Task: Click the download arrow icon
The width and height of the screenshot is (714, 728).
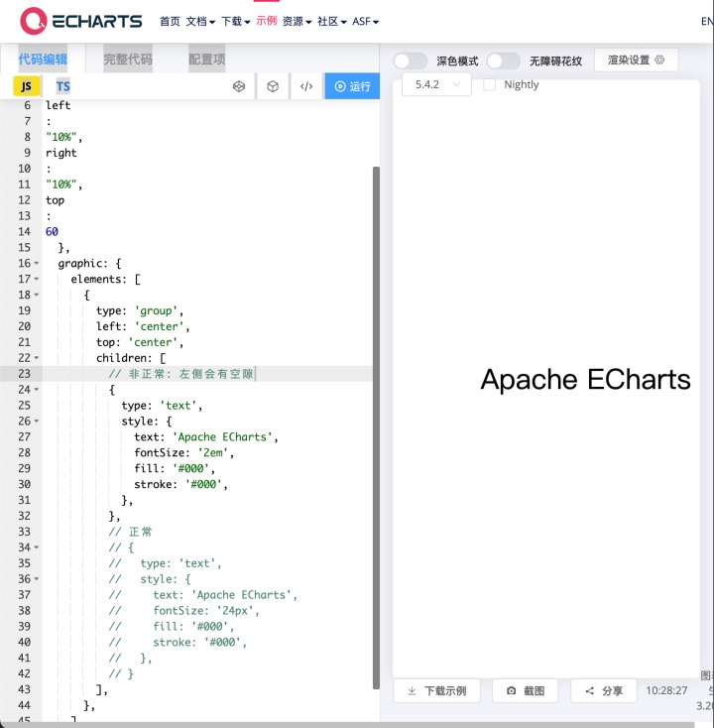Action: pos(412,691)
